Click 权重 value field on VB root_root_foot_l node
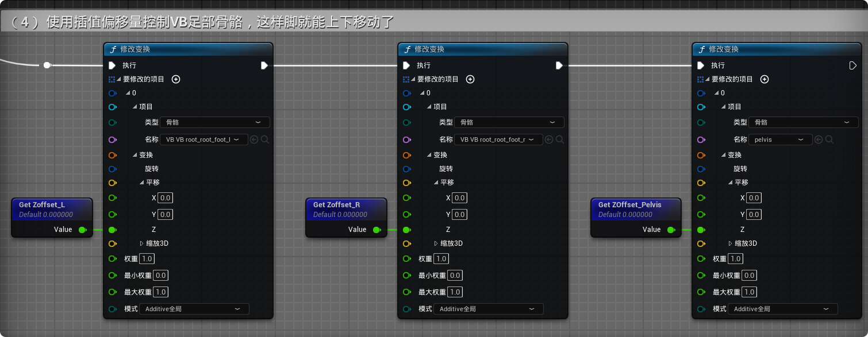The width and height of the screenshot is (868, 337). tap(147, 259)
